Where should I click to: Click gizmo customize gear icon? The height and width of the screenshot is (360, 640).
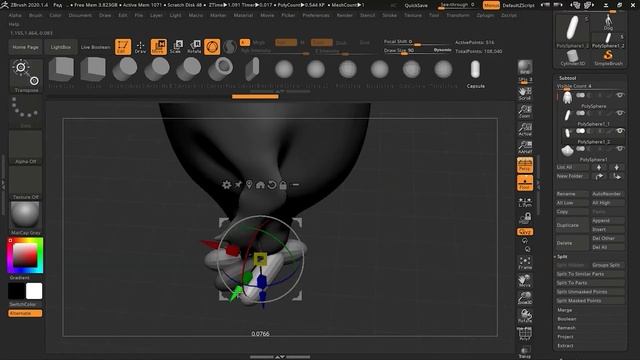tap(227, 185)
